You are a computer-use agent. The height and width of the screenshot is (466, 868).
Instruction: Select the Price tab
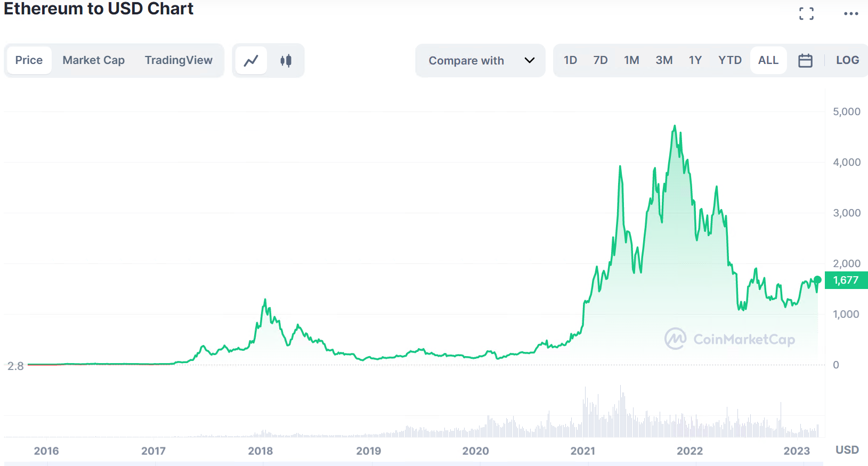29,60
